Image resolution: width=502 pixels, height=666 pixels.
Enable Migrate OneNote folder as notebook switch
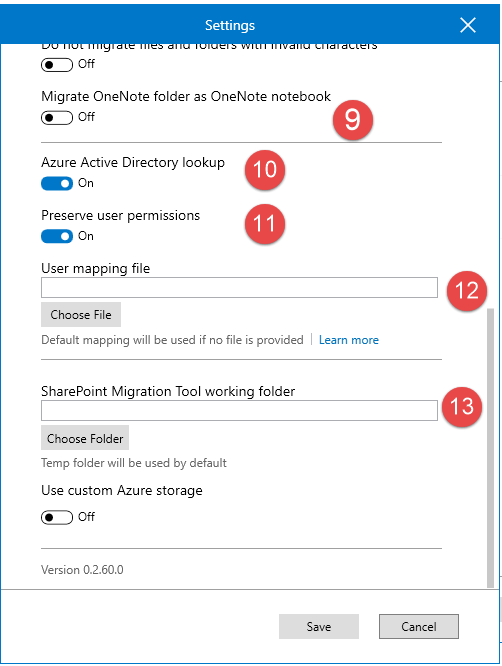(x=57, y=118)
